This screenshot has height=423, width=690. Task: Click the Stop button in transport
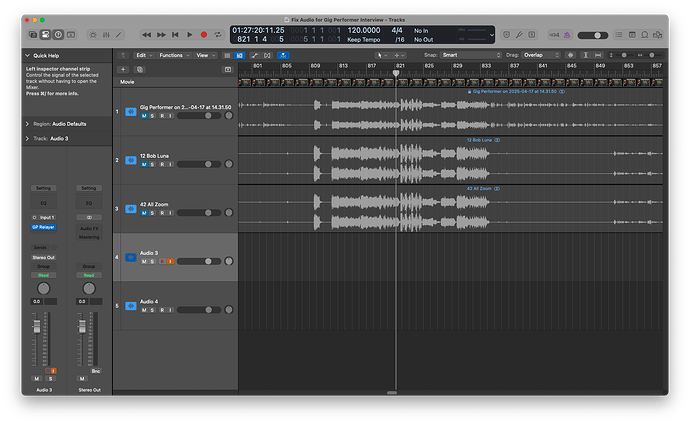pos(176,35)
